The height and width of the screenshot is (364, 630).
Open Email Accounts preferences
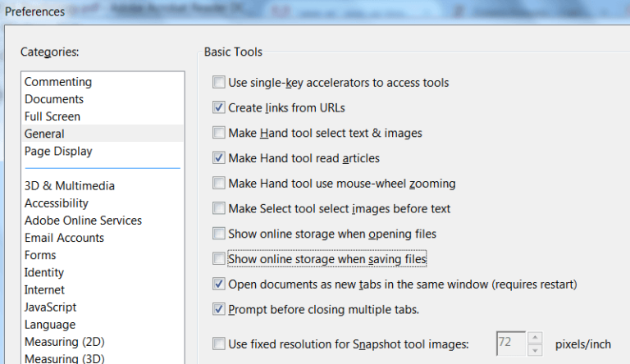click(x=64, y=238)
